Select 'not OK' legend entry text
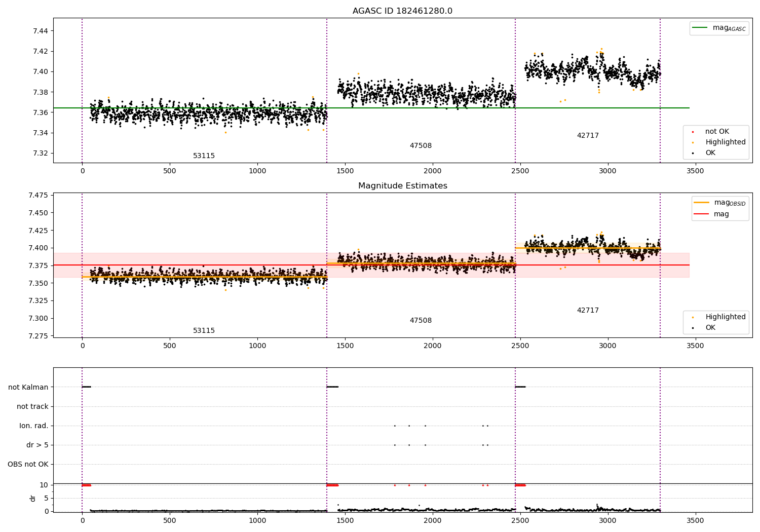The image size is (760, 532). pos(717,132)
